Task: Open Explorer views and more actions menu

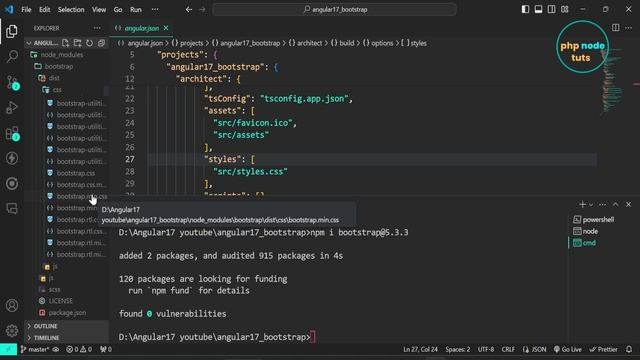Action: click(x=97, y=28)
